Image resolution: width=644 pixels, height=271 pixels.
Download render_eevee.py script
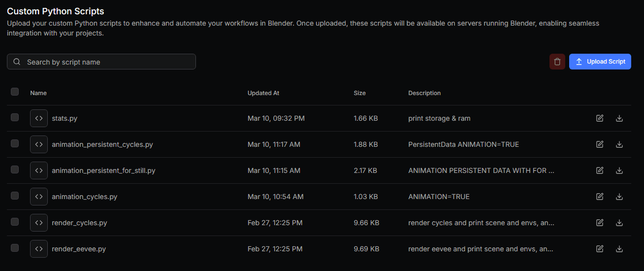(x=619, y=249)
